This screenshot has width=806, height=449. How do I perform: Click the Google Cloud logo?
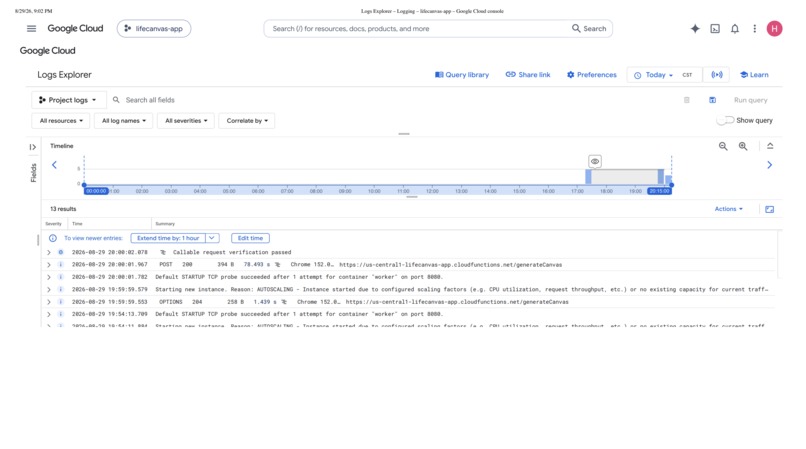(75, 29)
